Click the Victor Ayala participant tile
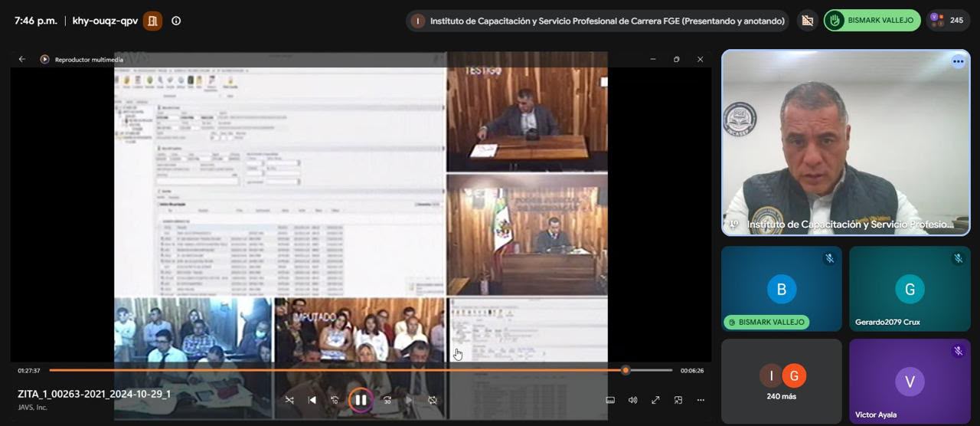This screenshot has height=426, width=980. pyautogui.click(x=910, y=381)
